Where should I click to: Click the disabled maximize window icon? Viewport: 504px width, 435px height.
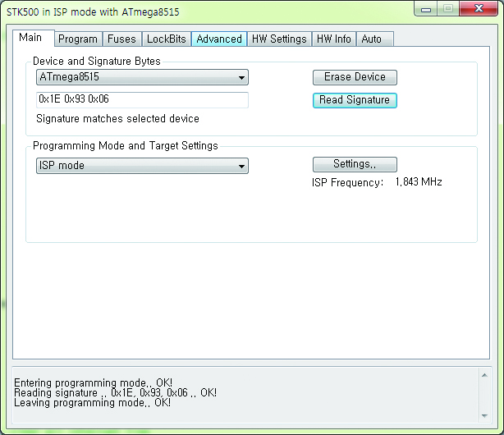point(448,9)
